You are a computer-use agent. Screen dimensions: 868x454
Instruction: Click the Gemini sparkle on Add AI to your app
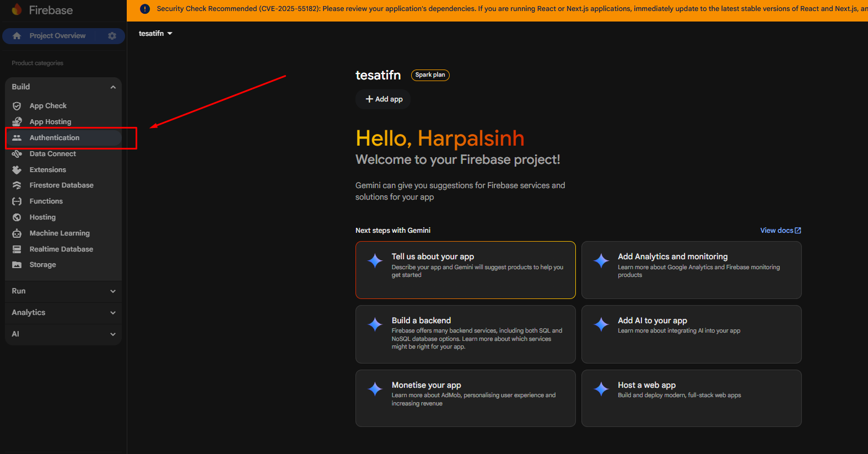tap(601, 324)
